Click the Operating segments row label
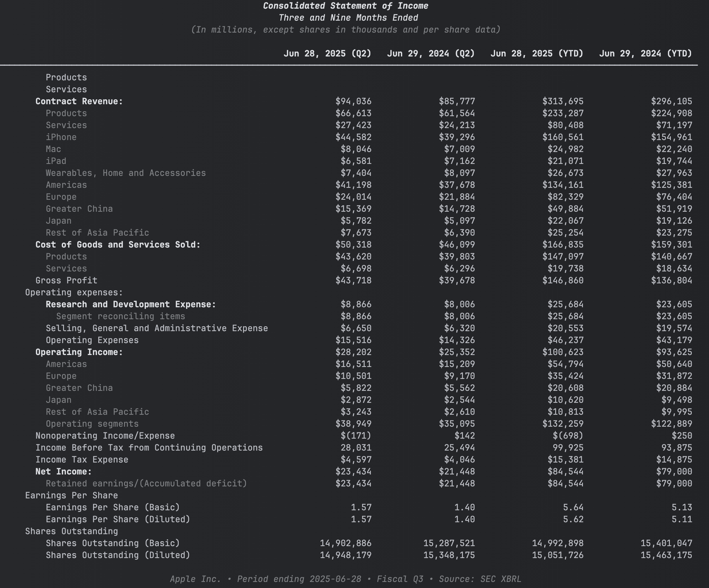This screenshot has width=709, height=588. tap(92, 424)
